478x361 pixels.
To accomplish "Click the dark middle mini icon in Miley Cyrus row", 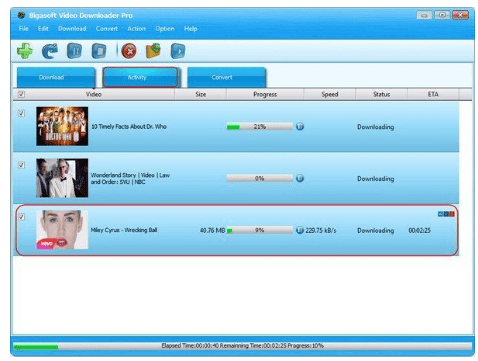I will [x=446, y=214].
